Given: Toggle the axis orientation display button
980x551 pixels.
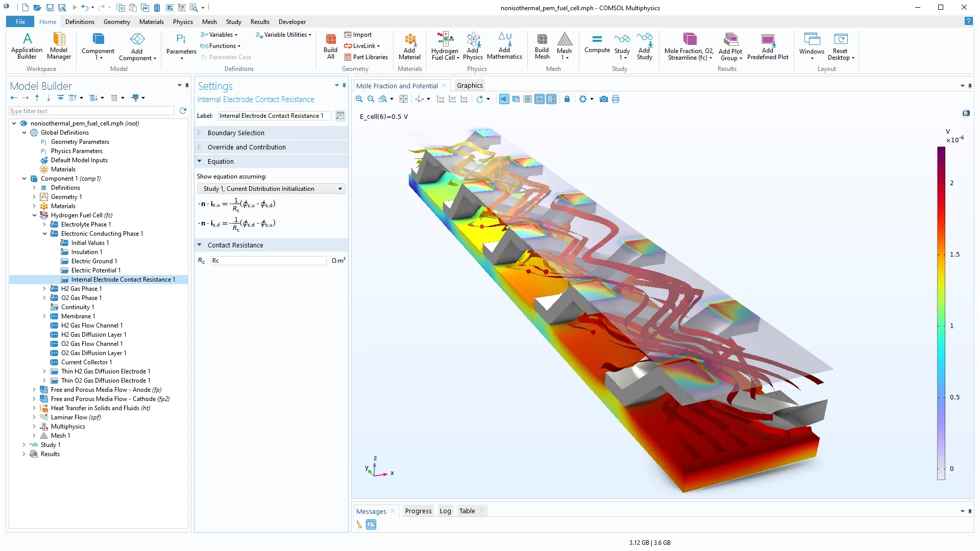Looking at the screenshot, I should click(x=540, y=99).
